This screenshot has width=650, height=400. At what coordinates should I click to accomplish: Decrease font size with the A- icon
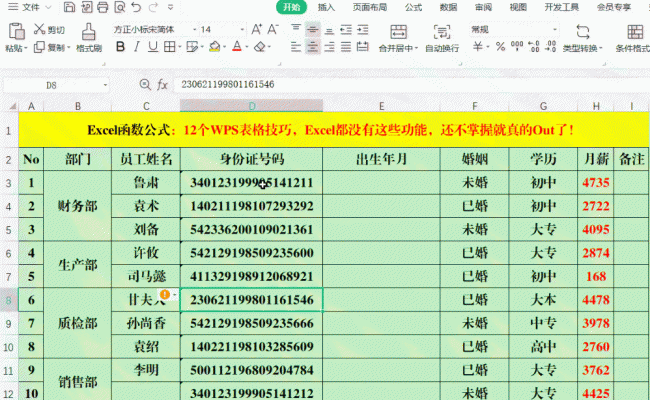coord(273,29)
